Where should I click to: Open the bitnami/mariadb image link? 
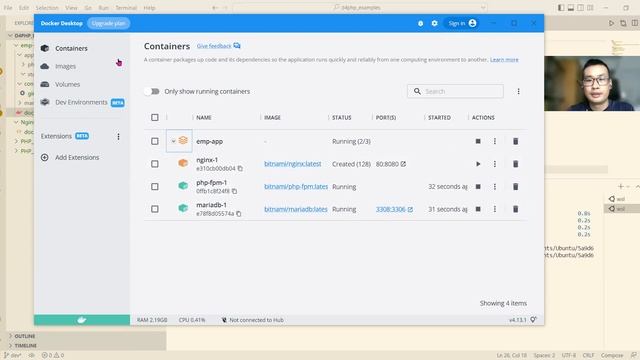pyautogui.click(x=296, y=209)
